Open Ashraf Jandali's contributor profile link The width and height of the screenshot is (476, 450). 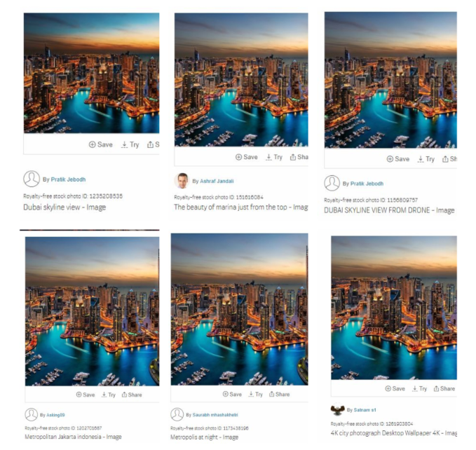click(217, 181)
